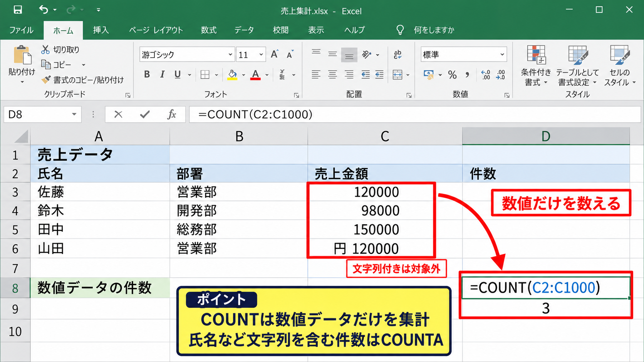Align text right
The width and height of the screenshot is (644, 362).
point(349,75)
